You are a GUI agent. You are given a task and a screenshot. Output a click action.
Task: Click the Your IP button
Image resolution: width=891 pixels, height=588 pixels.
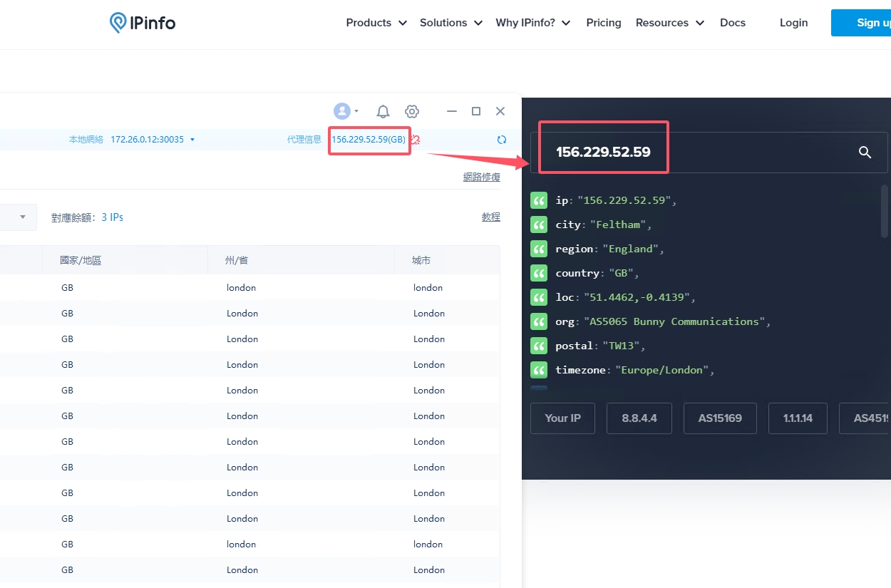click(x=562, y=418)
